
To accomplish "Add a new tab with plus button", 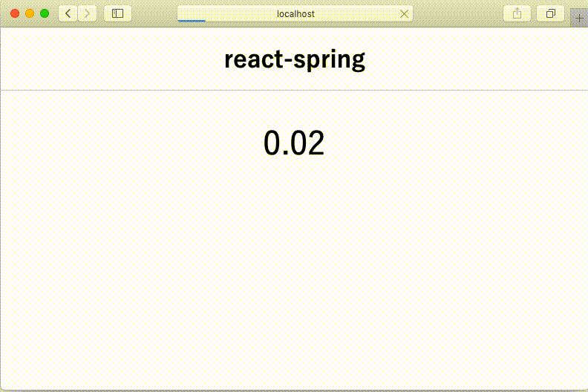I will coord(579,18).
